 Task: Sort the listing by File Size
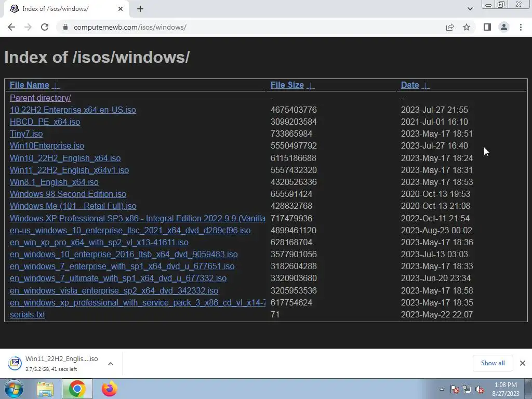287,85
